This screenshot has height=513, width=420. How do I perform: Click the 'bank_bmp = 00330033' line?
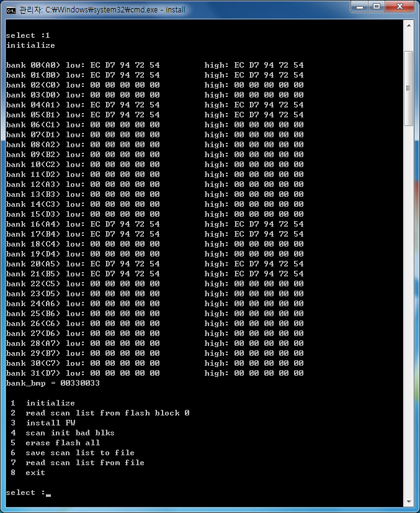[x=53, y=383]
